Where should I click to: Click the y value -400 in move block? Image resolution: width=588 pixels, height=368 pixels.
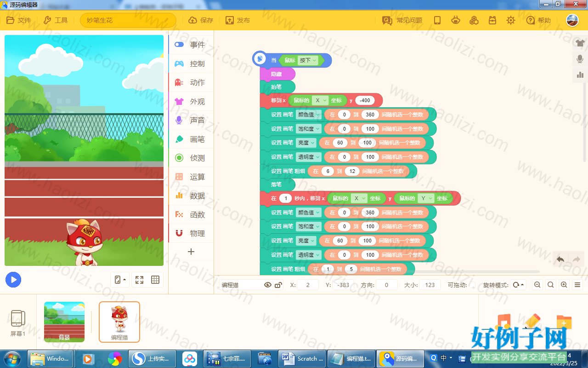pos(365,100)
